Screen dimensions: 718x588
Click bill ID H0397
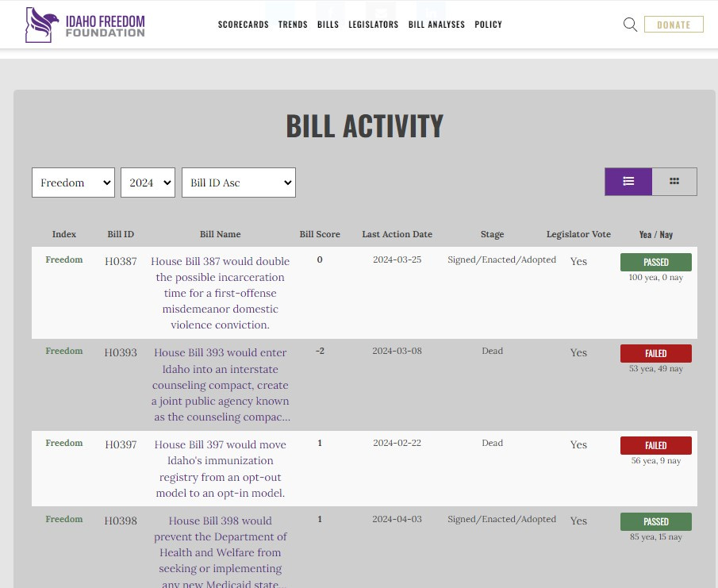tap(121, 444)
